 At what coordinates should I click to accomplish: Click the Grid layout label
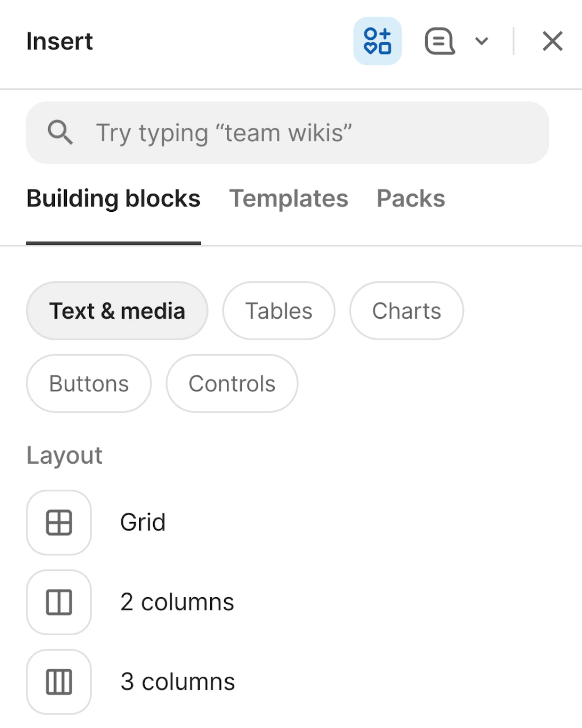point(143,522)
